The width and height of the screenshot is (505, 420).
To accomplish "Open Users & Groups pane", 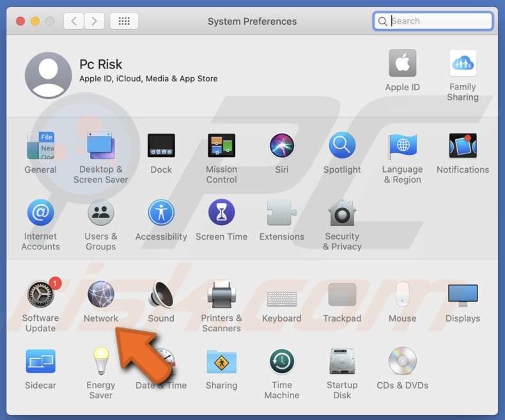I will click(100, 214).
